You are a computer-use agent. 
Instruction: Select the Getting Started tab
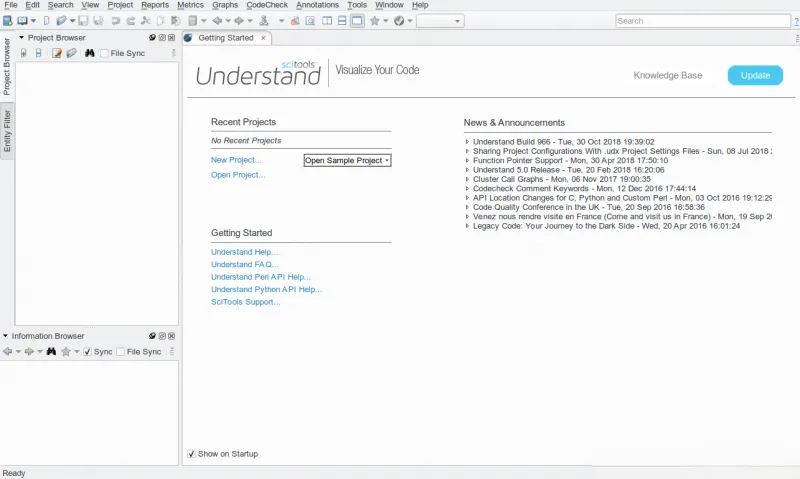226,38
